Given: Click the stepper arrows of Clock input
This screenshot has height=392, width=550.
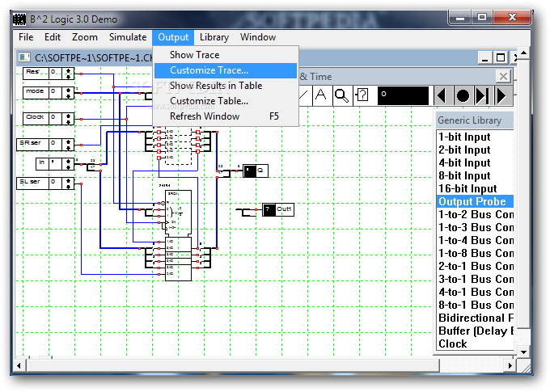Looking at the screenshot, I should pyautogui.click(x=68, y=119).
